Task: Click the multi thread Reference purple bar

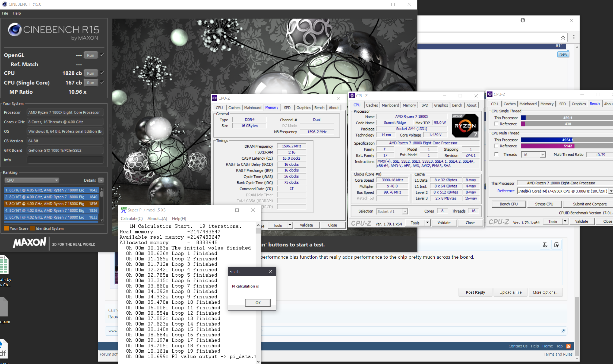Action: (547, 146)
